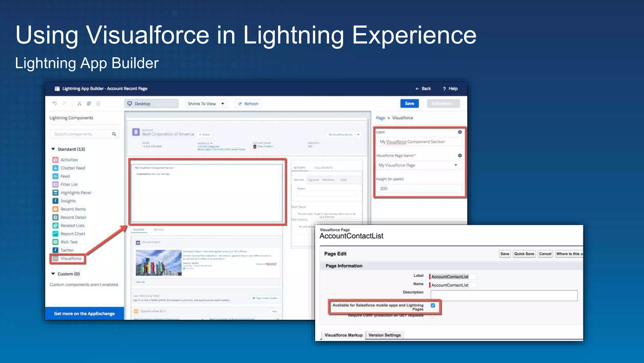Click Get more on the AppExchange

[x=84, y=314]
